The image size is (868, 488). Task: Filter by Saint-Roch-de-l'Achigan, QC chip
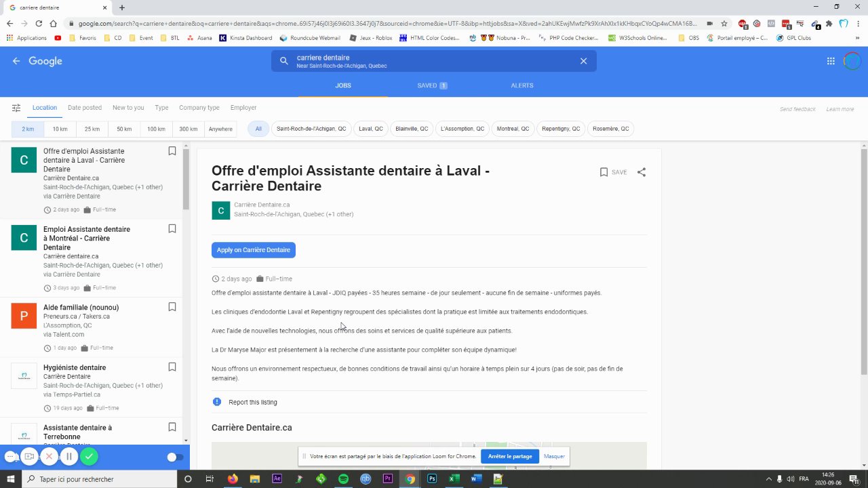[x=311, y=129]
